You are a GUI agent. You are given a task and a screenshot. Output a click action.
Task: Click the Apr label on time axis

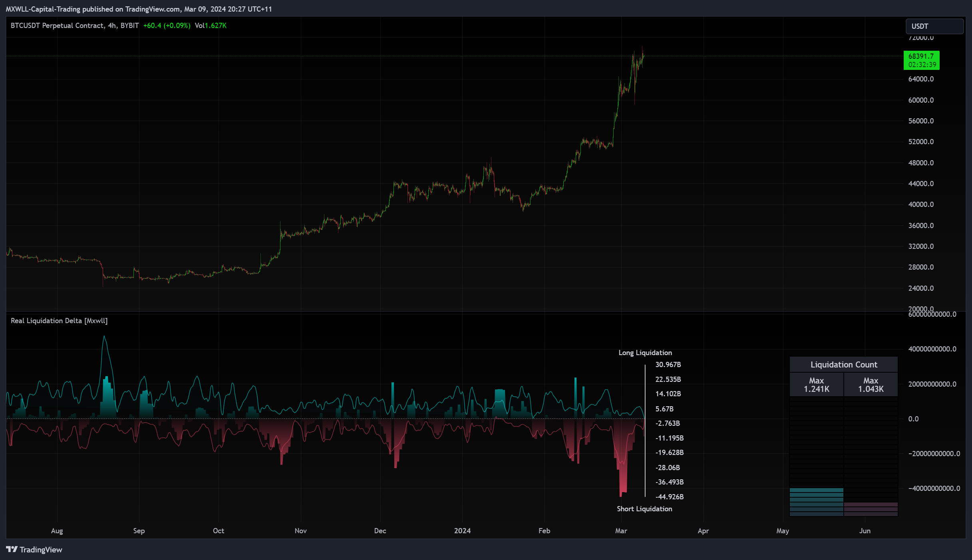point(703,531)
